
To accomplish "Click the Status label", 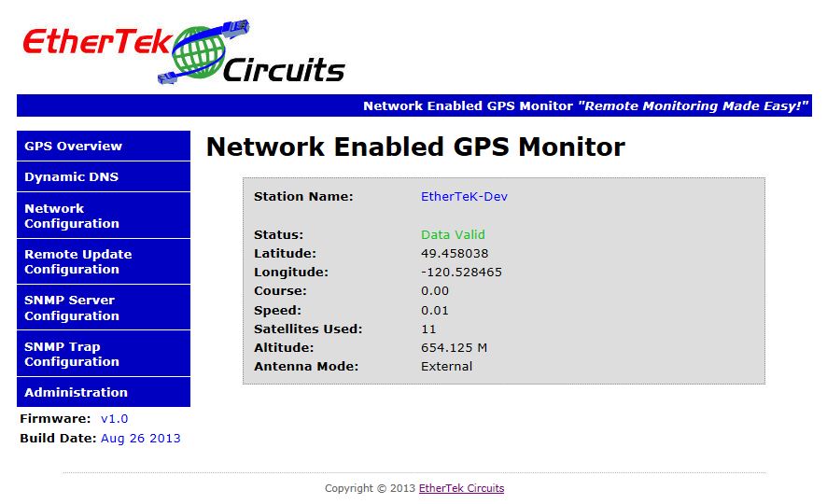I will click(278, 234).
